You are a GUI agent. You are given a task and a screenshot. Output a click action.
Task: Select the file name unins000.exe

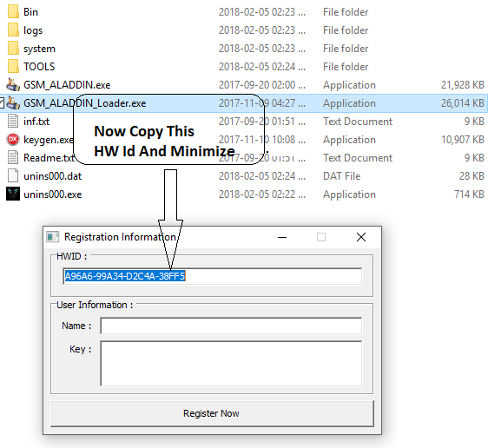point(52,194)
